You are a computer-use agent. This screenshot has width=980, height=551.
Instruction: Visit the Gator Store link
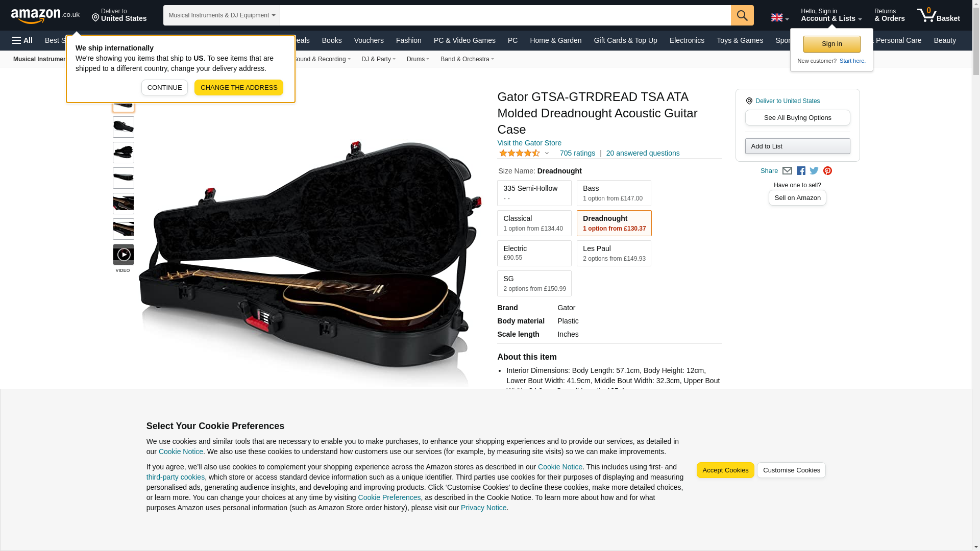[x=529, y=143]
